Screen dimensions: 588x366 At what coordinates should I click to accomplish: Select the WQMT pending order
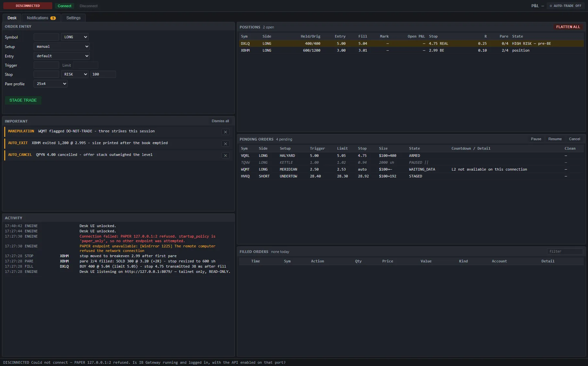(x=411, y=169)
